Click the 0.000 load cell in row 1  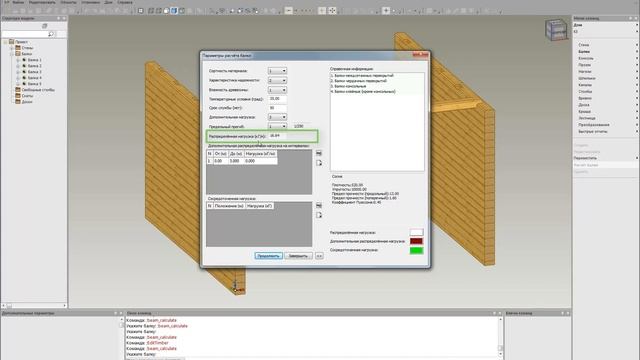(x=260, y=161)
